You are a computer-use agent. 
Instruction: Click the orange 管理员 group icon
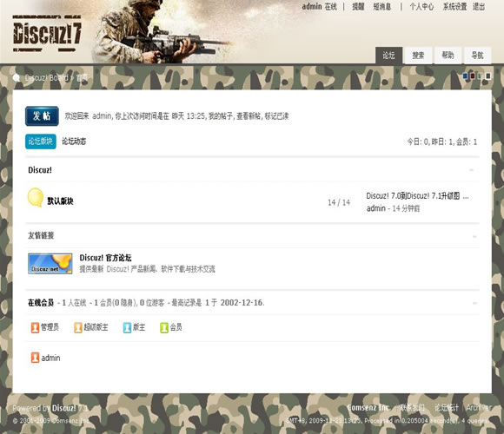(35, 328)
